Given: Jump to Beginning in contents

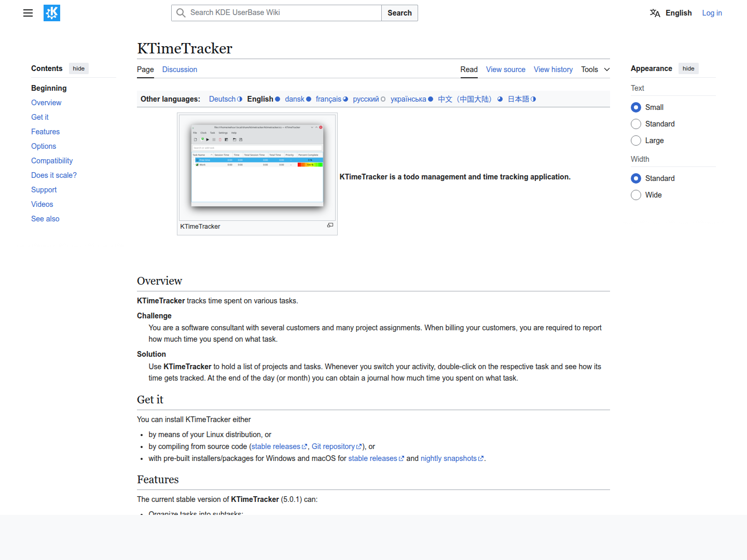Looking at the screenshot, I should point(49,88).
